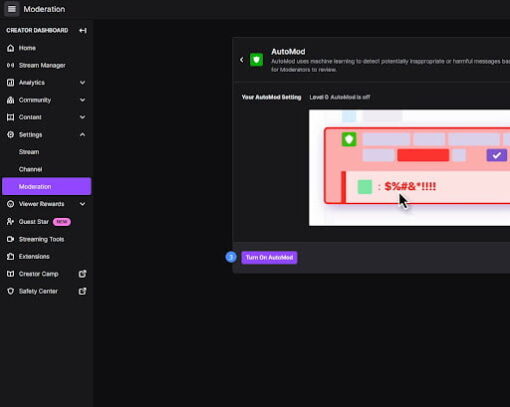Go back using AutoMod back arrow
This screenshot has height=407, width=510.
pyautogui.click(x=242, y=60)
